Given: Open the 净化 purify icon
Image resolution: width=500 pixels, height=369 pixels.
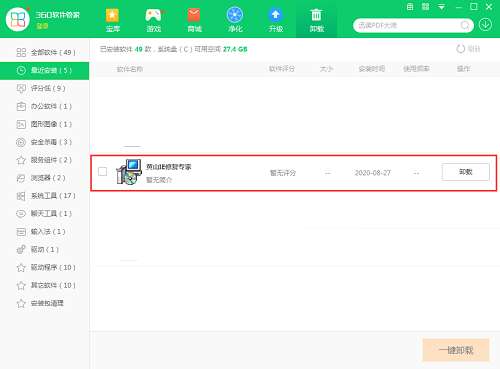Looking at the screenshot, I should click(235, 20).
